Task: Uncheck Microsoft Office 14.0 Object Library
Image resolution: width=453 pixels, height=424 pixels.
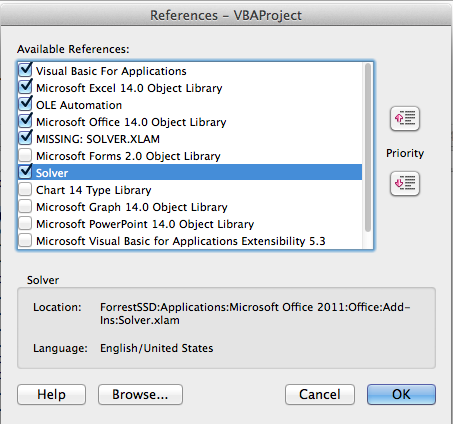Action: coord(25,121)
